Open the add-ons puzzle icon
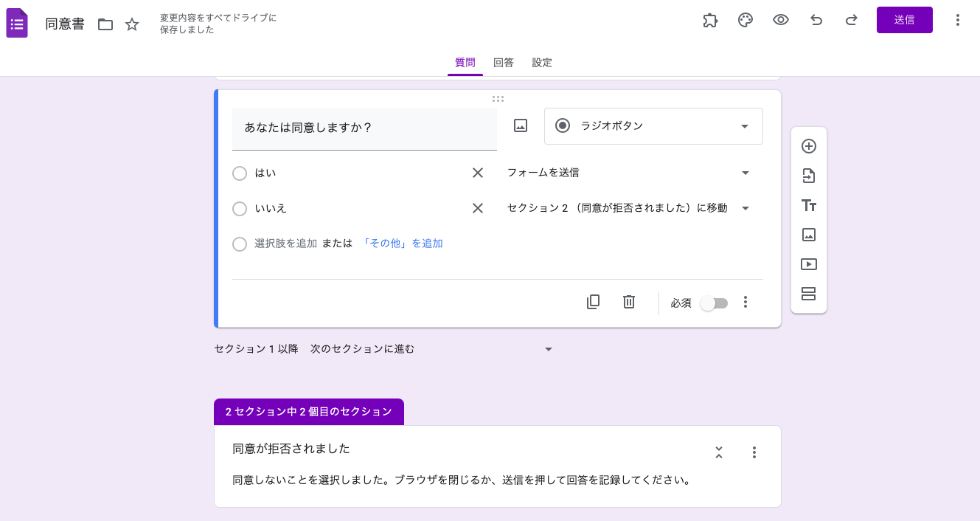The image size is (980, 521). [710, 20]
